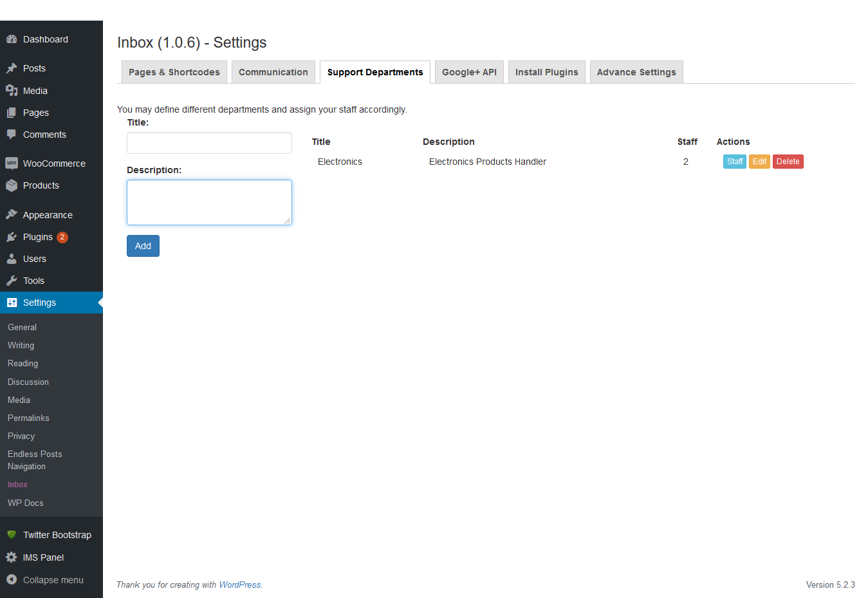Click the Media library icon in the main menu
The image size is (868, 598).
coord(12,91)
